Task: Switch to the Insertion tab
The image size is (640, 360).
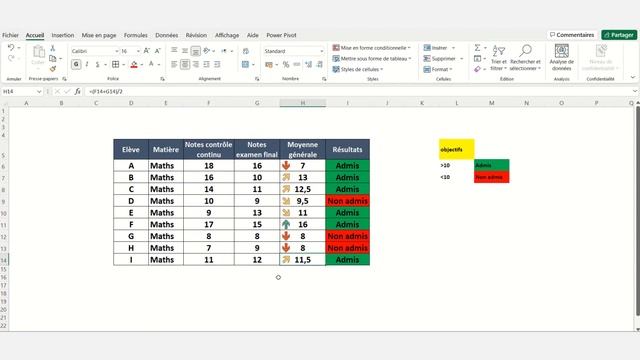Action: [x=63, y=35]
